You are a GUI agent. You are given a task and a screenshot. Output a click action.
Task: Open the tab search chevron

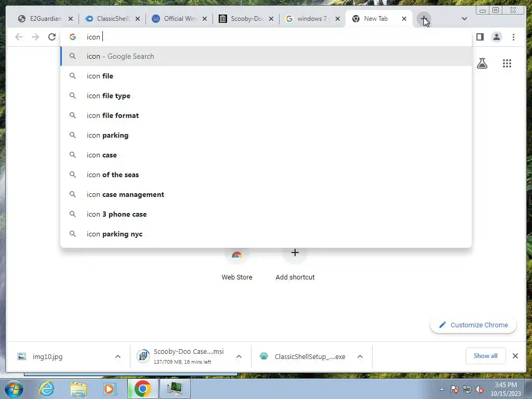click(x=464, y=19)
